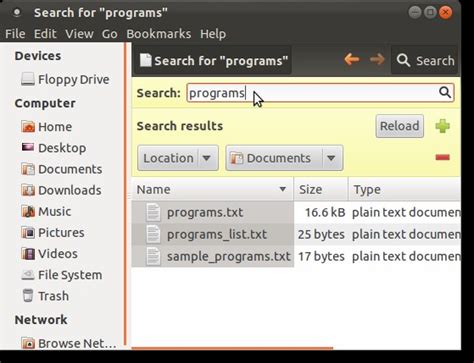
Task: Open the Location criteria dropdown
Action: 178,158
